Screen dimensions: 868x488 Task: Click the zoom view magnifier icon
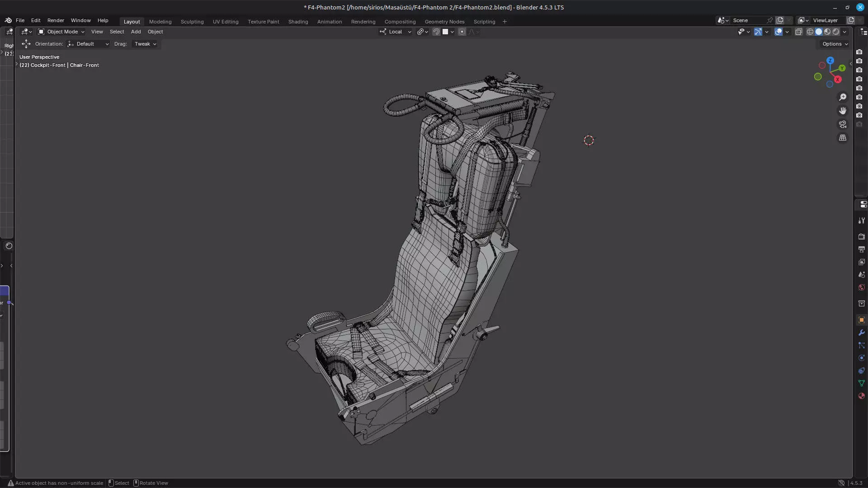(843, 97)
